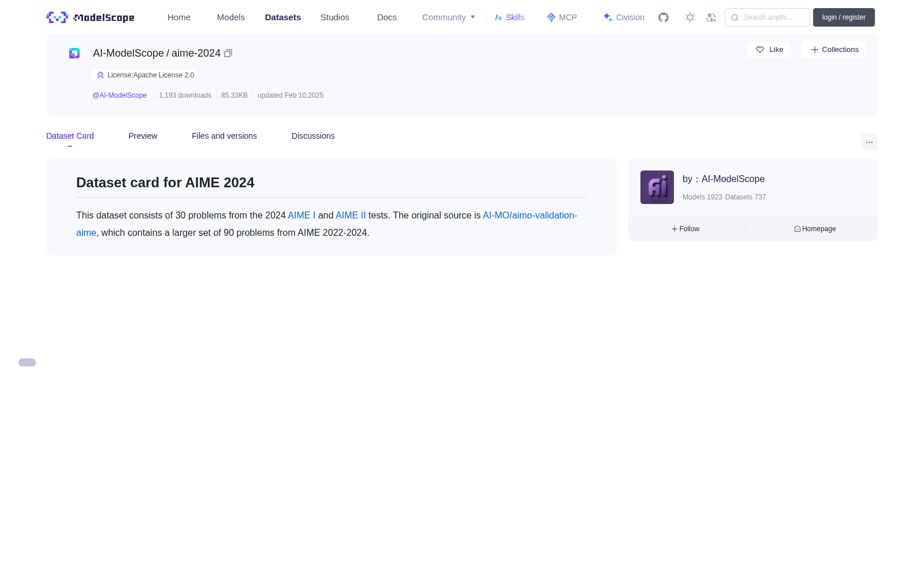Toggle the light/dark theme sun icon
This screenshot has width=924, height=578.
690,17
